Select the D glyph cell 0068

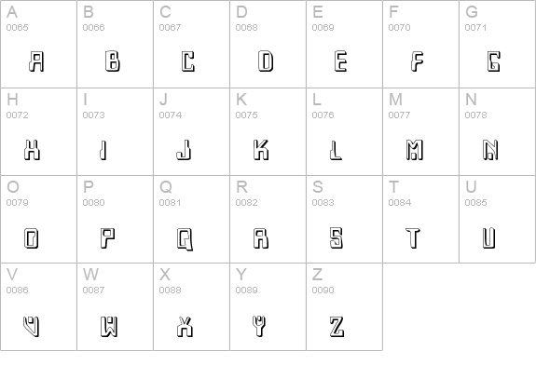(x=268, y=44)
